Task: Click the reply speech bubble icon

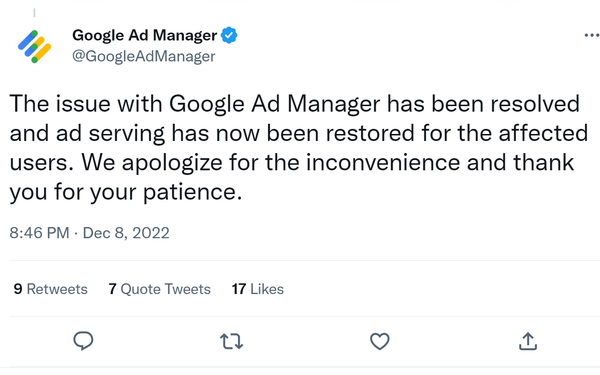Action: point(83,341)
